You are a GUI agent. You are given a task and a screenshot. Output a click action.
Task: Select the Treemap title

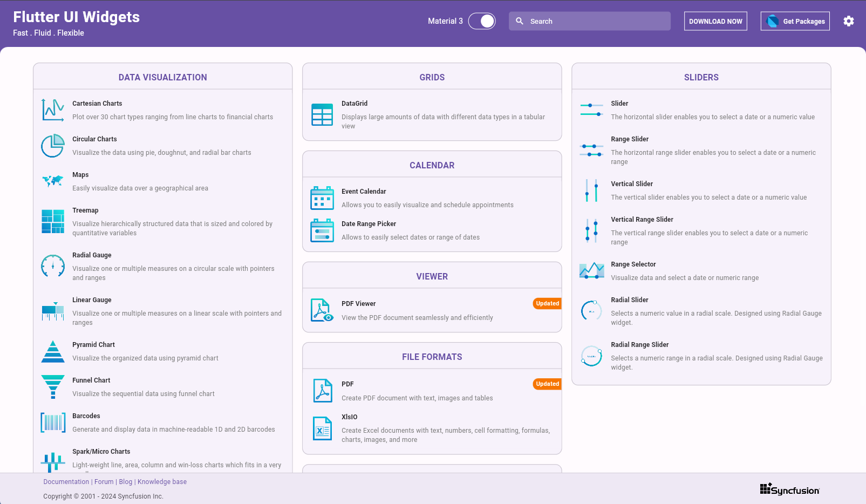(85, 210)
